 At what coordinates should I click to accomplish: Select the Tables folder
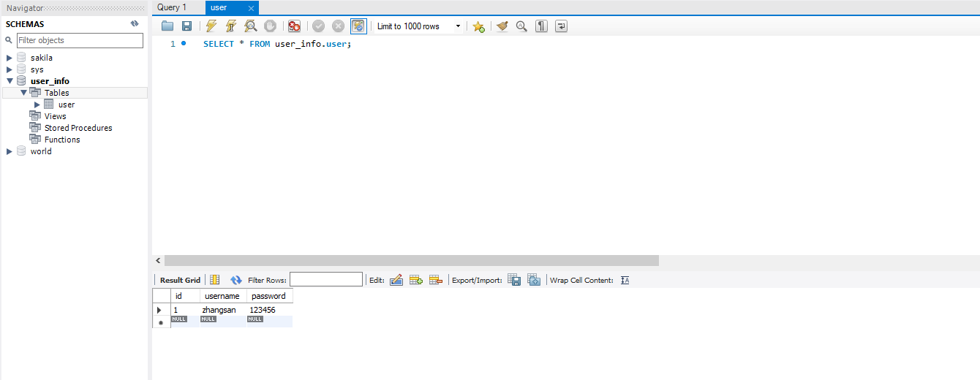point(56,93)
